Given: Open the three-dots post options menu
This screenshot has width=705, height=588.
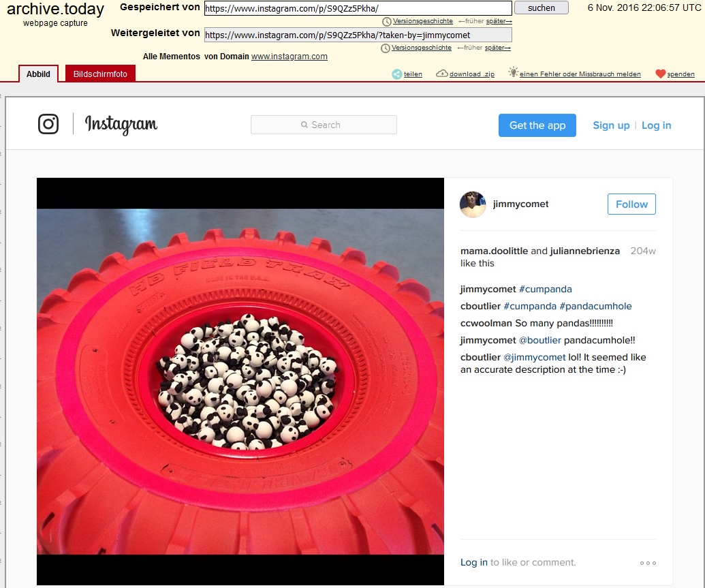Looking at the screenshot, I should pos(648,563).
